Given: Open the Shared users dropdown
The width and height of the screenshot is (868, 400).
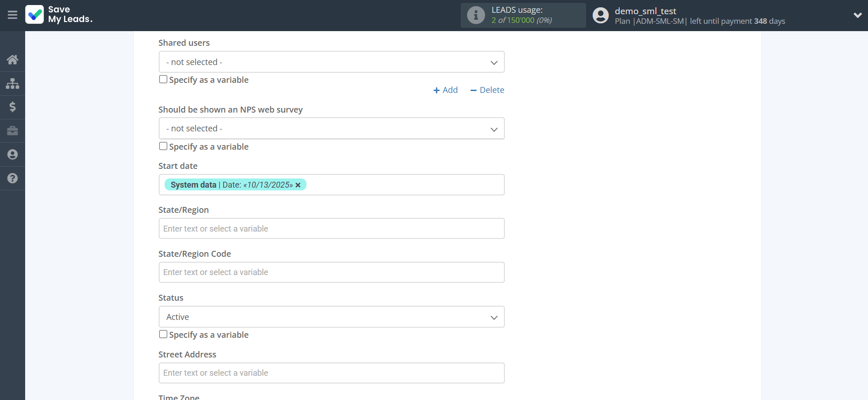Looking at the screenshot, I should click(331, 62).
